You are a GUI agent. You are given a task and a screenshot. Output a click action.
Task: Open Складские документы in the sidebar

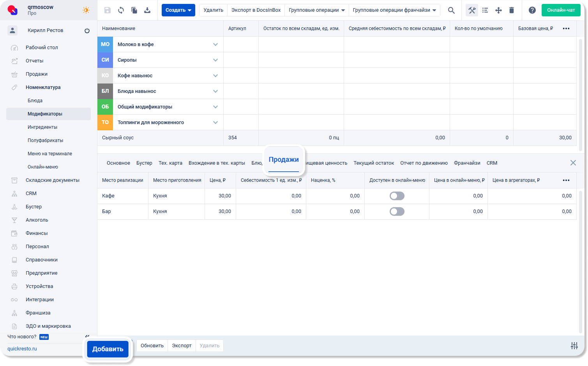pos(53,180)
